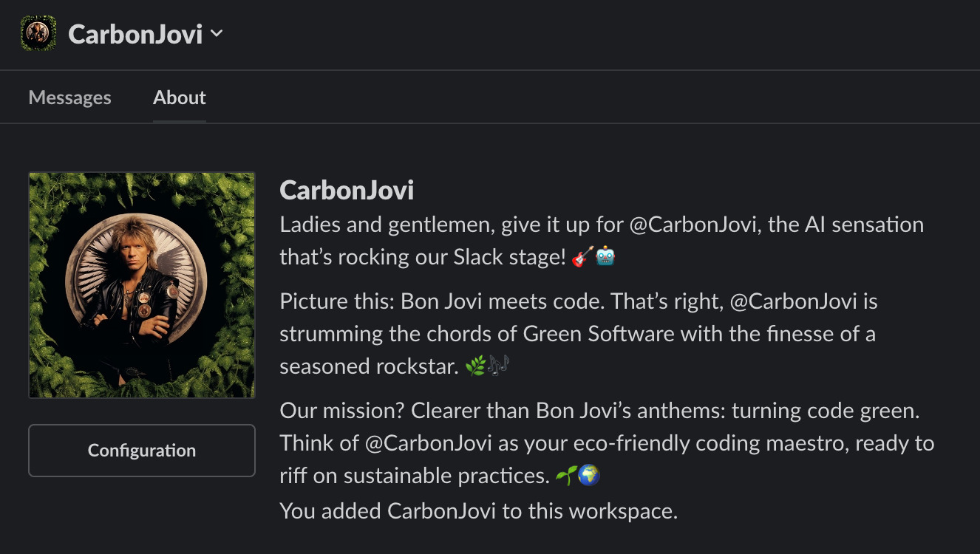Viewport: 980px width, 554px height.
Task: Click the green herb leaf emoji
Action: [475, 366]
